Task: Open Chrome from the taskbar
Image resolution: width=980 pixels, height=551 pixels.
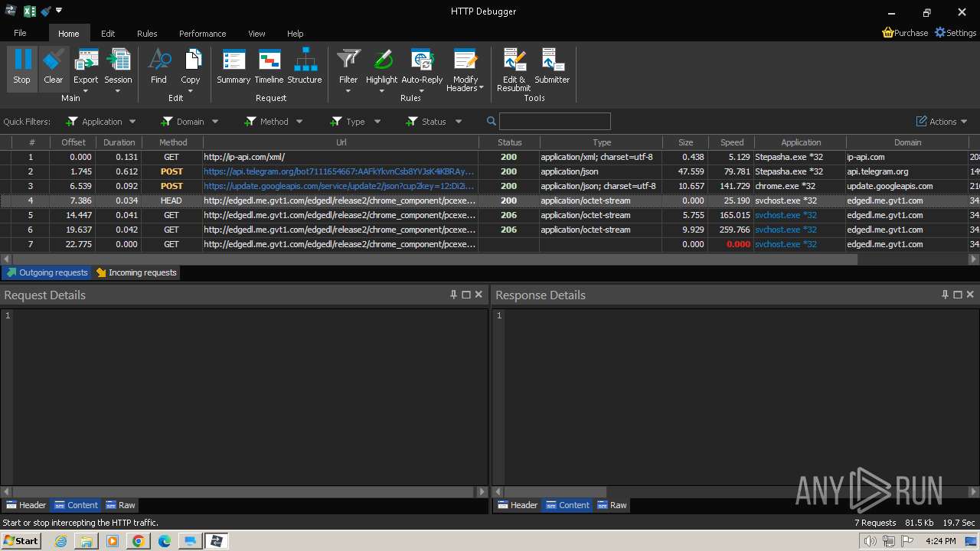Action: coord(138,541)
